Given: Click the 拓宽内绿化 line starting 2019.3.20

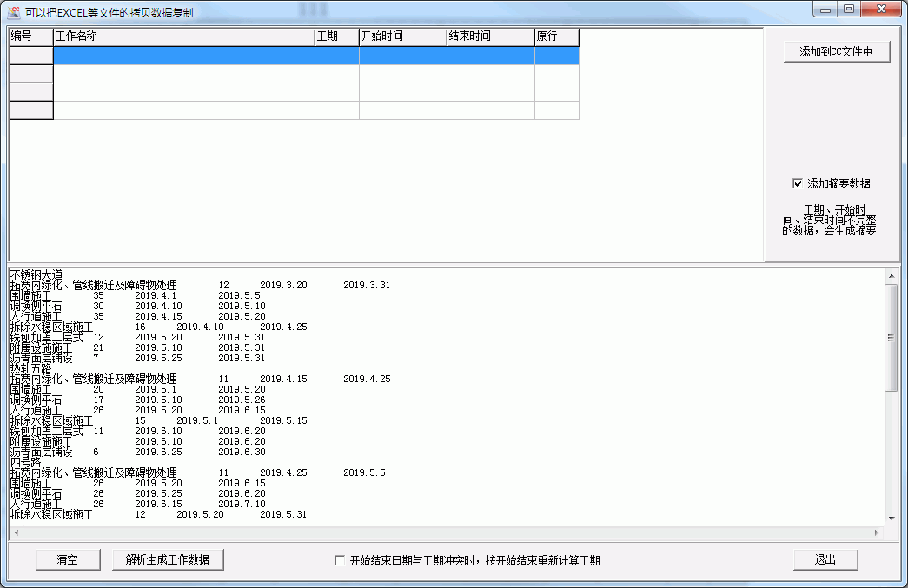Looking at the screenshot, I should click(x=201, y=286).
